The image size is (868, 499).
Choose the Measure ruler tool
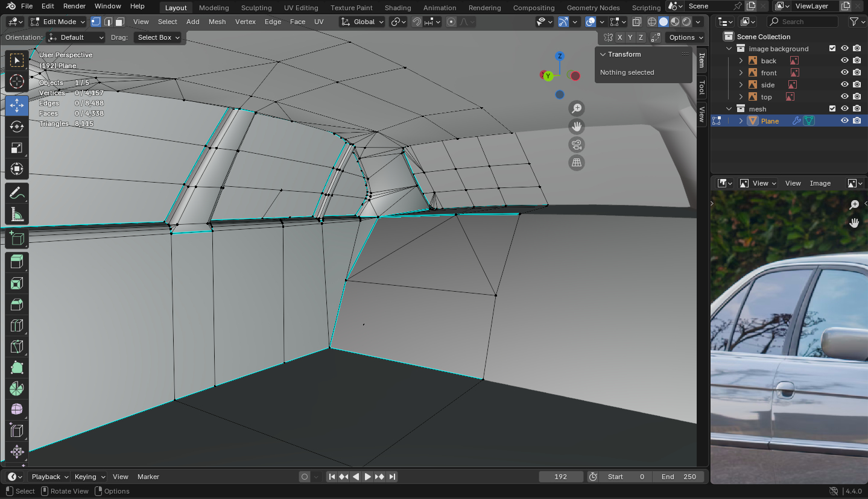point(17,215)
